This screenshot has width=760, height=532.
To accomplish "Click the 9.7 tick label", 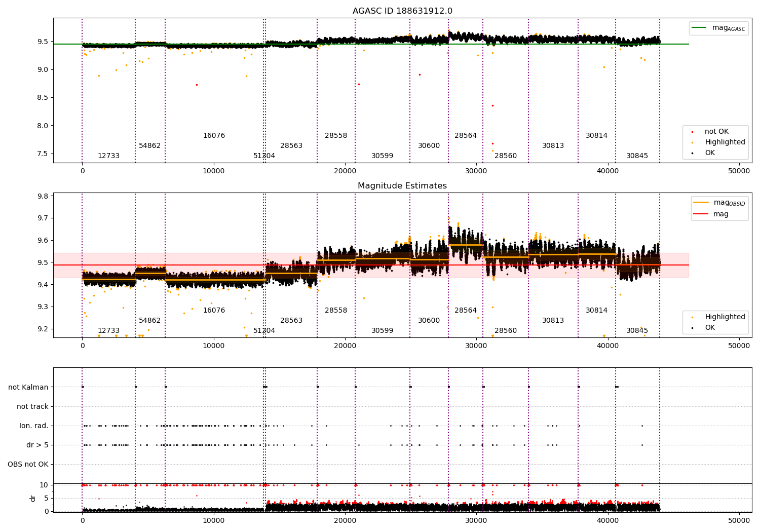I will click(43, 218).
